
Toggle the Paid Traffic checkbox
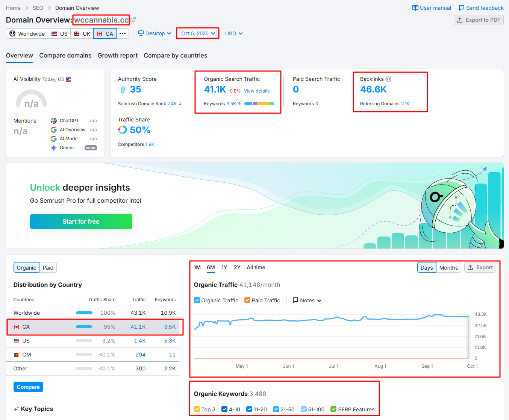pos(247,300)
